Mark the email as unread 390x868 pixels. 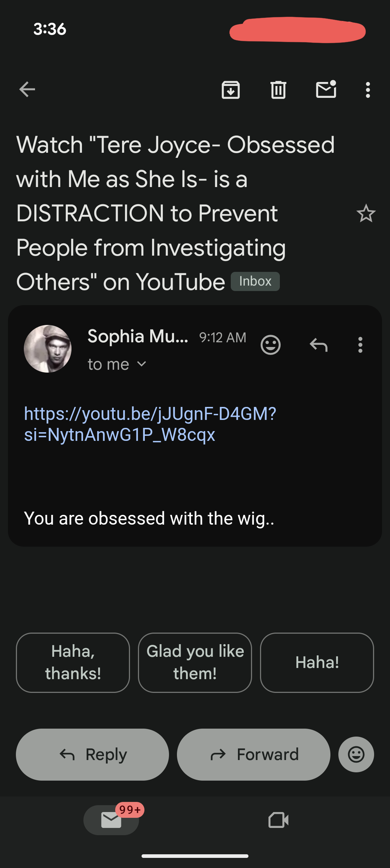326,90
